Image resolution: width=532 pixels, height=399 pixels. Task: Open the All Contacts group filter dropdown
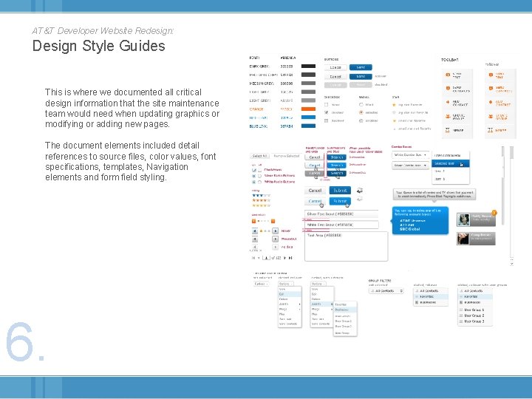pos(386,291)
